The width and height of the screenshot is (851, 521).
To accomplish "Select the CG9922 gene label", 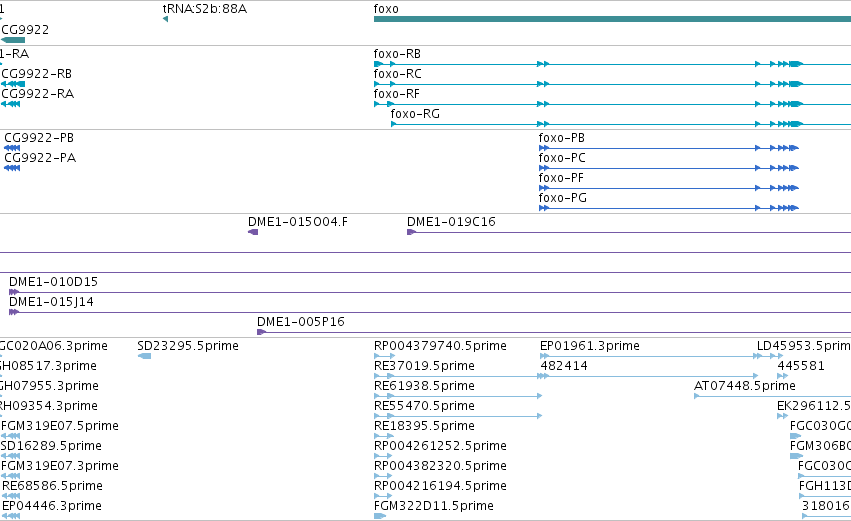I will 25,30.
